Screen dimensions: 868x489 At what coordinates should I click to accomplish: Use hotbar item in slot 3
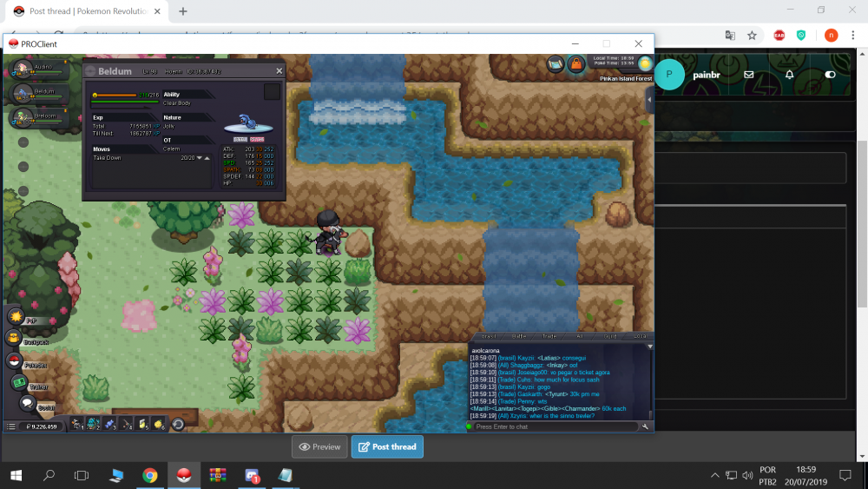tap(114, 424)
